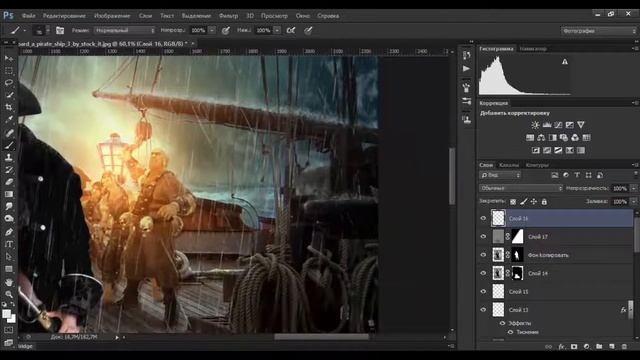Select the Lasso tool

pos(9,83)
